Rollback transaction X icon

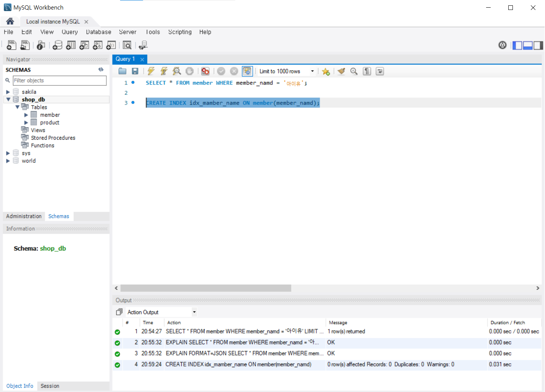[234, 71]
